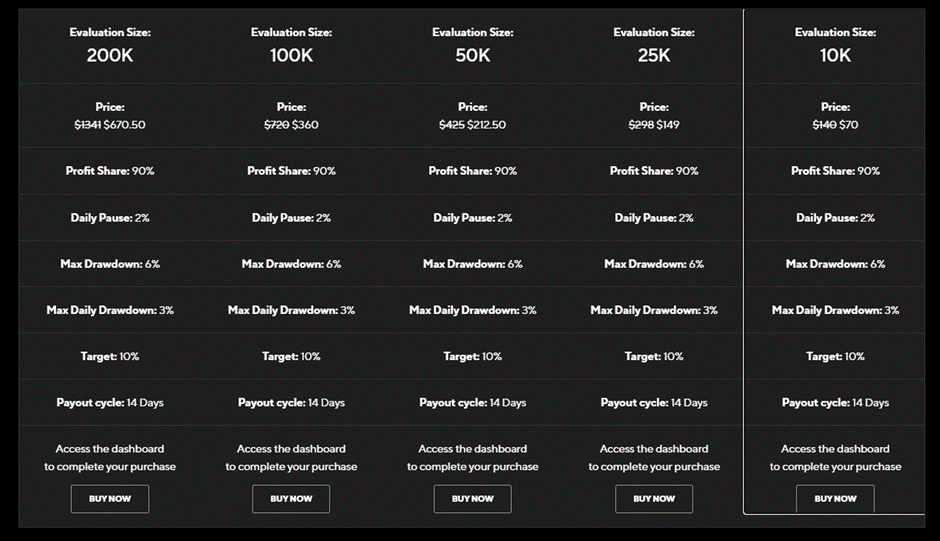Select the 100K evaluation size heading
Screen dimensions: 940x541
[x=291, y=55]
